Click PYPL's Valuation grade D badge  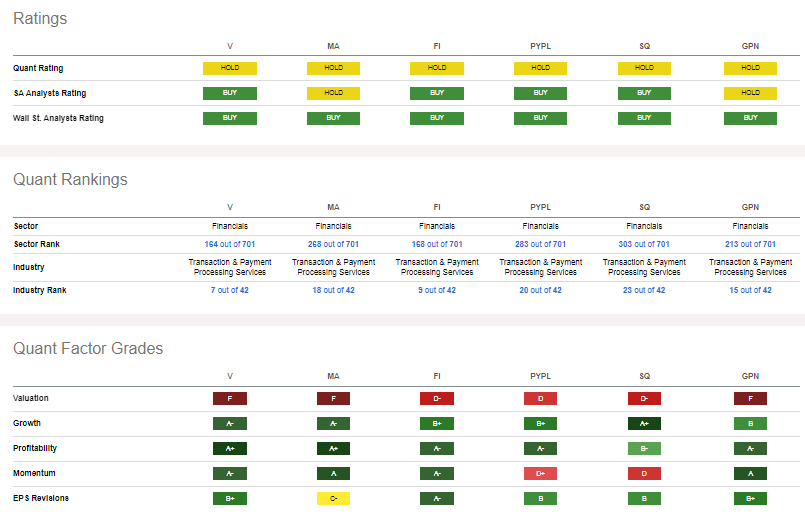pos(541,399)
